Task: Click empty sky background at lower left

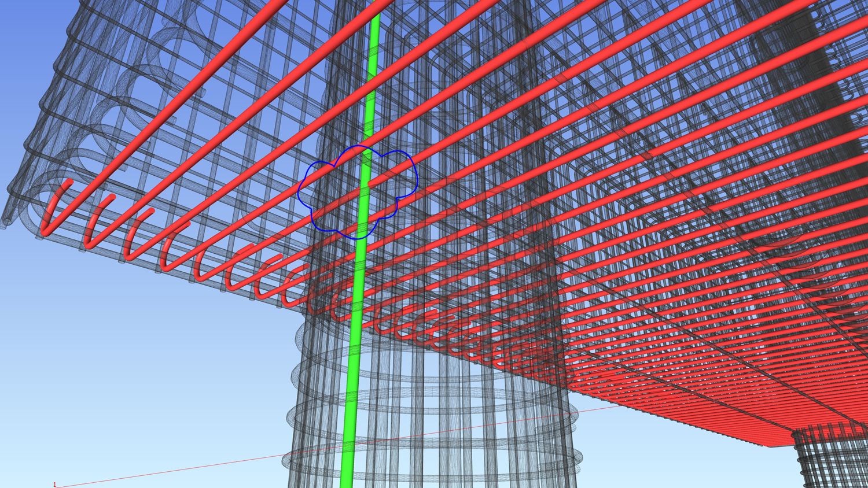Action: coord(116,376)
